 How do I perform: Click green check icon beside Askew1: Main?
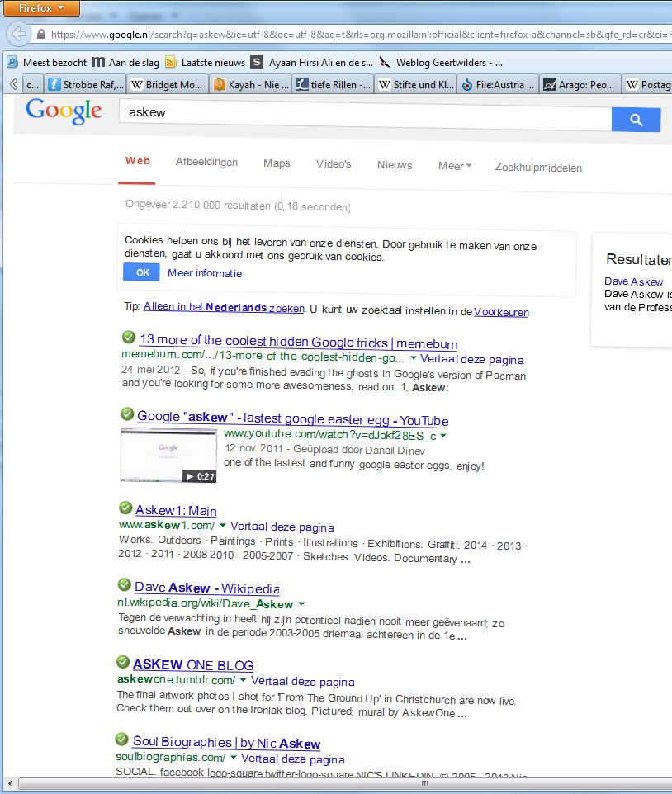[125, 508]
